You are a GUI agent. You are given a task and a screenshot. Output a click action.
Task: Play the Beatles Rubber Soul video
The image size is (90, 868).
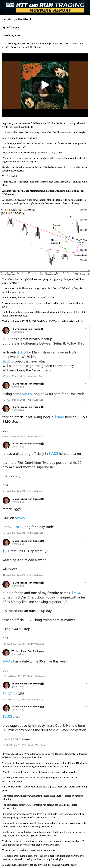[x=45, y=85]
